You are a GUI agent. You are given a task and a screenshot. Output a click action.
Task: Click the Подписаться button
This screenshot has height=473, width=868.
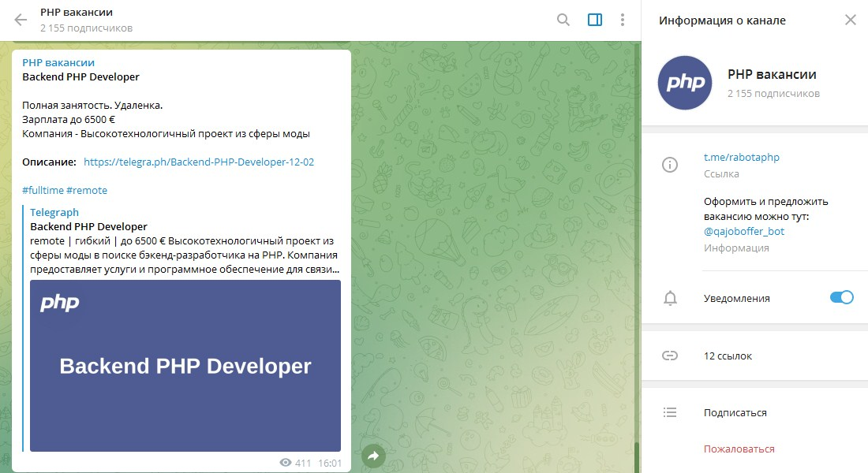click(x=735, y=413)
